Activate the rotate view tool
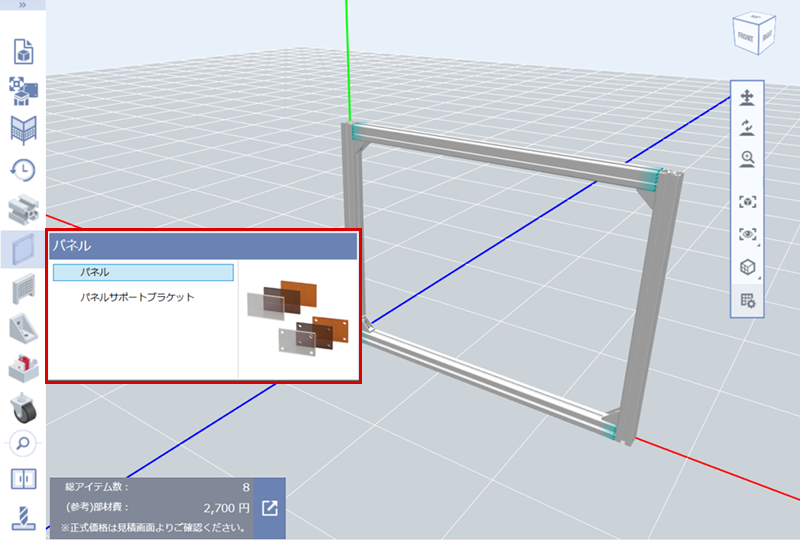 coord(747,128)
